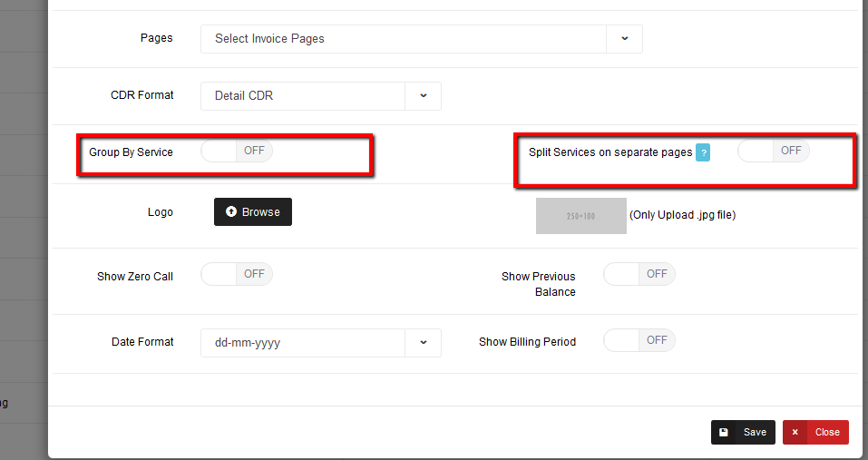Click the Only Upload .jpg file note
868x460 pixels.
pyautogui.click(x=682, y=216)
